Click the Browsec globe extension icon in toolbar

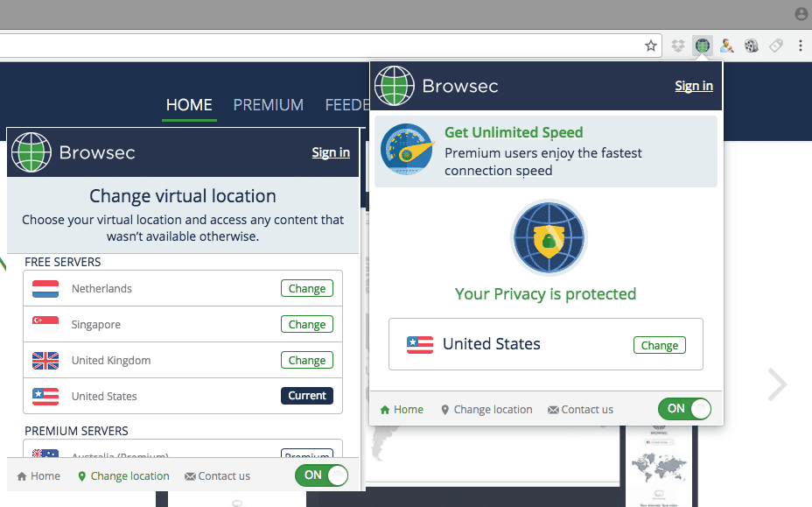[703, 46]
